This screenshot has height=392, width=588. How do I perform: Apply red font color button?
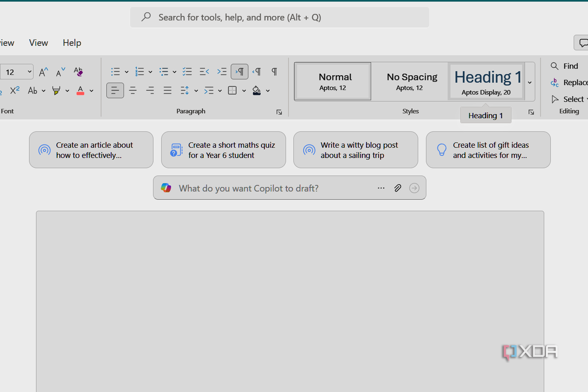pyautogui.click(x=80, y=90)
